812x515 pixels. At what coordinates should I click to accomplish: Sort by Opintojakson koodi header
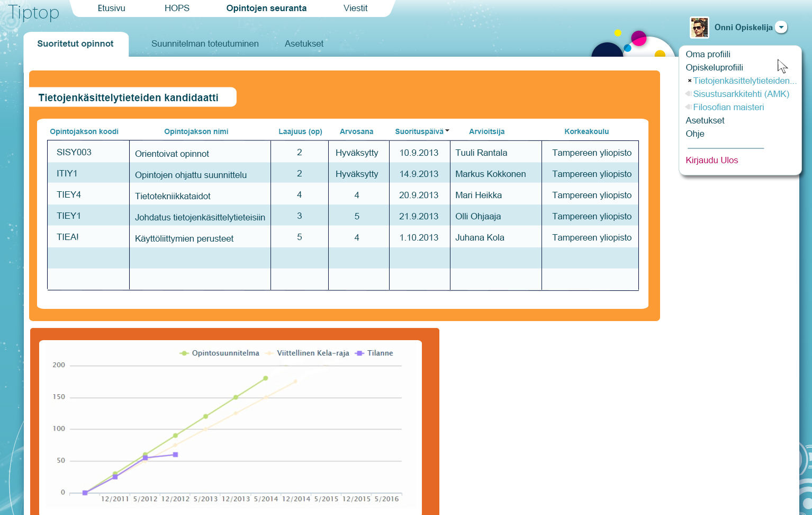coord(84,131)
